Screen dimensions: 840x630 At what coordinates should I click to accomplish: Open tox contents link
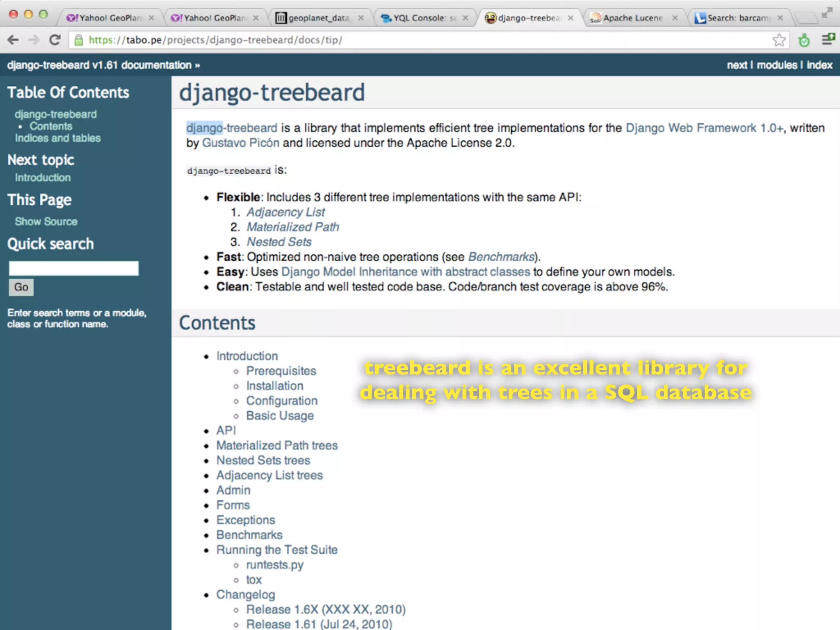(x=254, y=580)
